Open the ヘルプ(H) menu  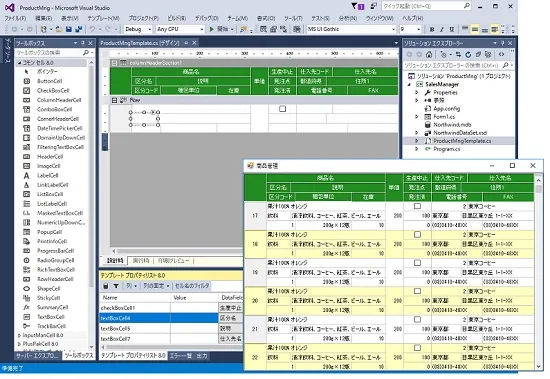[x=412, y=18]
